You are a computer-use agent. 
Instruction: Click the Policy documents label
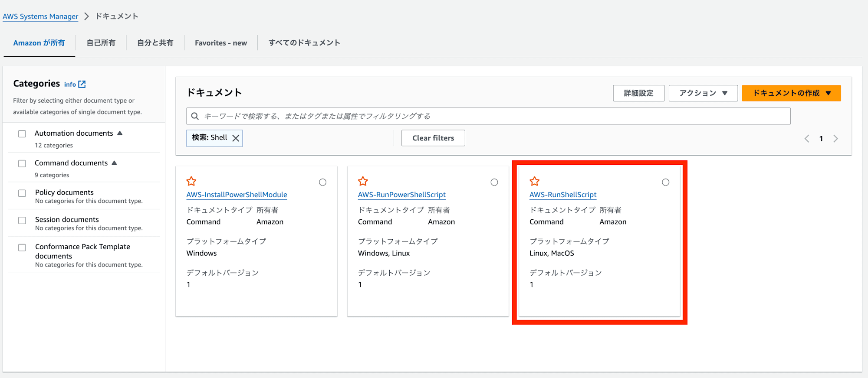[x=64, y=192]
